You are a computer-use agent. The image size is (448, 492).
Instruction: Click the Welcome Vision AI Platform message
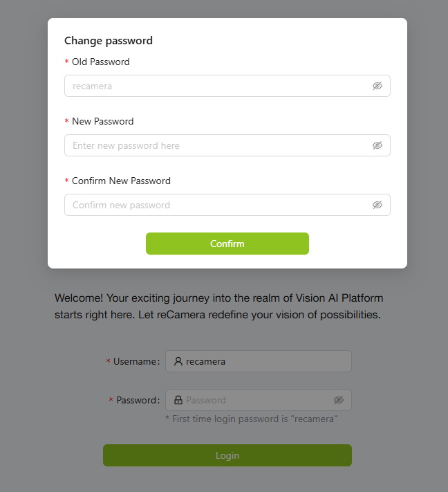[219, 307]
